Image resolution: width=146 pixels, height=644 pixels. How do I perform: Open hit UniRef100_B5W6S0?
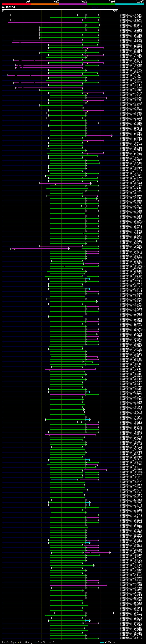131,25
